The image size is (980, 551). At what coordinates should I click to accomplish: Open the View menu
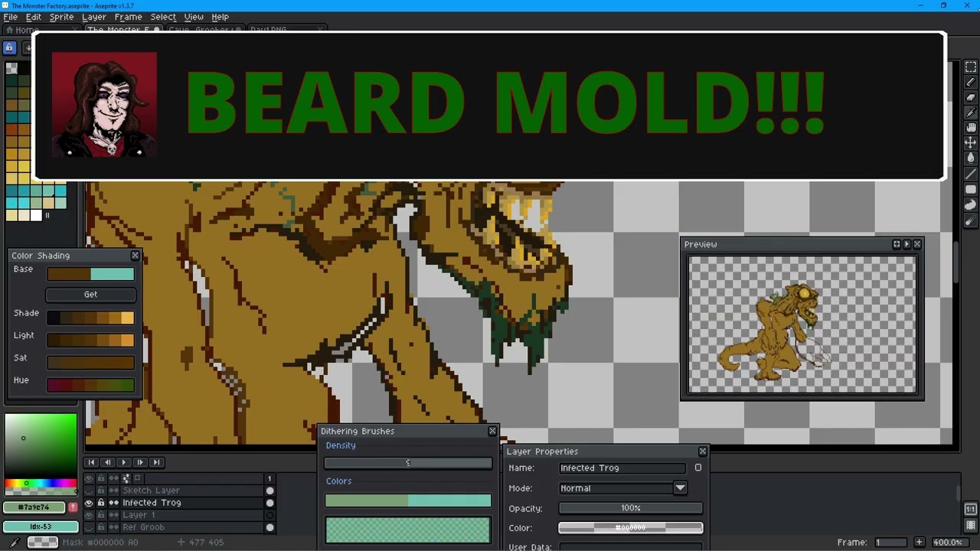pyautogui.click(x=194, y=17)
